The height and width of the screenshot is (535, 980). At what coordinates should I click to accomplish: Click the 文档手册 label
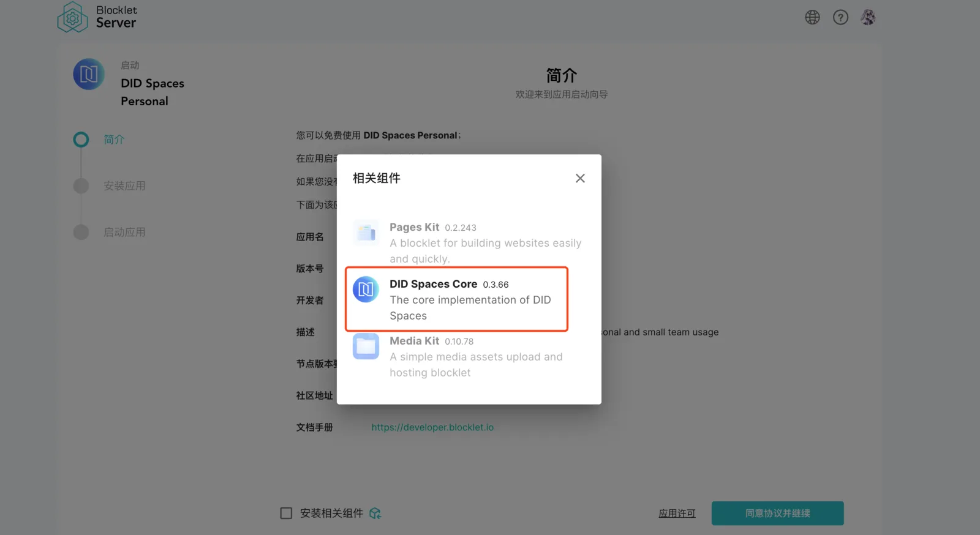click(315, 427)
